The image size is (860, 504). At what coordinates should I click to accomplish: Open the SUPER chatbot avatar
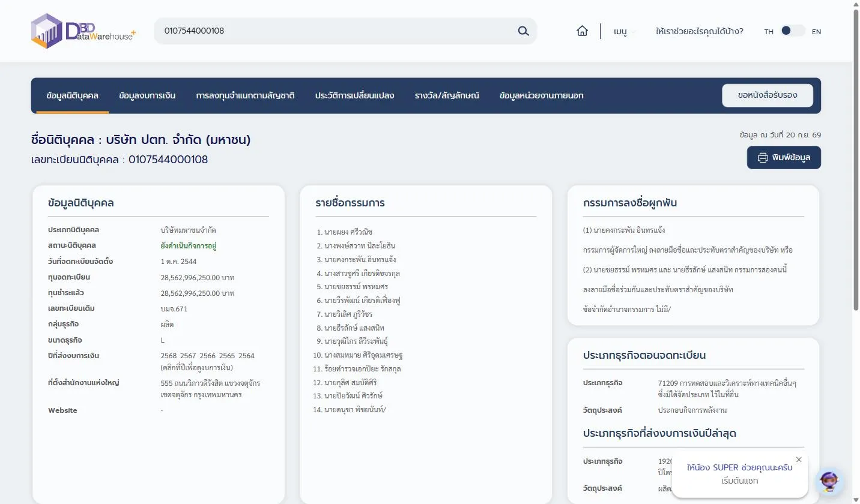[x=829, y=481]
